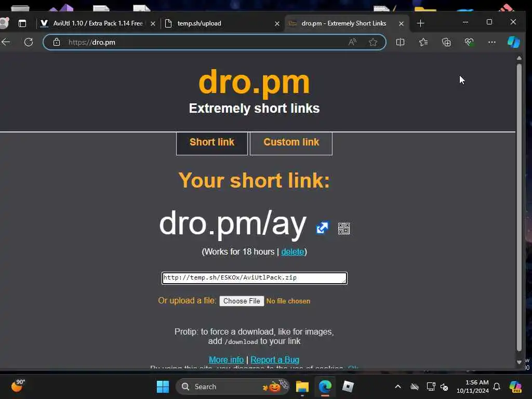Viewport: 532px width, 399px height.
Task: Open Split screen view icon
Action: click(x=401, y=42)
